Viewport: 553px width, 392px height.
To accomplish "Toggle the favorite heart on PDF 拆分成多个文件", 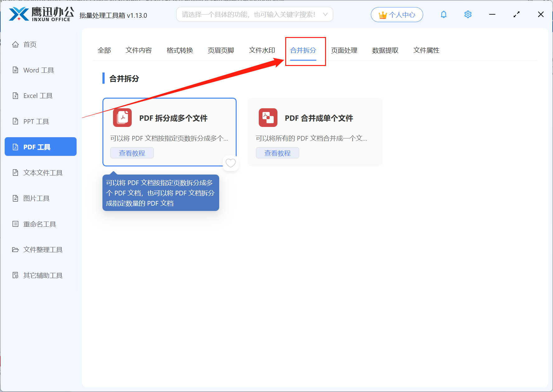I will pyautogui.click(x=230, y=163).
